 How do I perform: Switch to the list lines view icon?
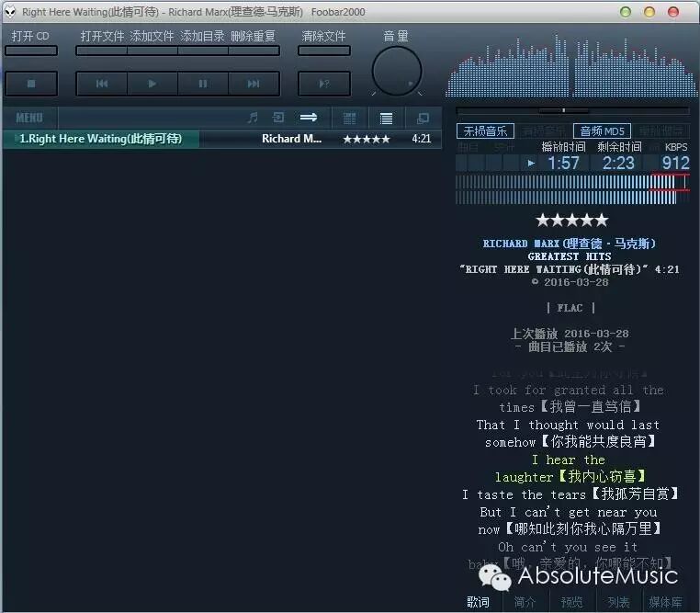pyautogui.click(x=386, y=119)
